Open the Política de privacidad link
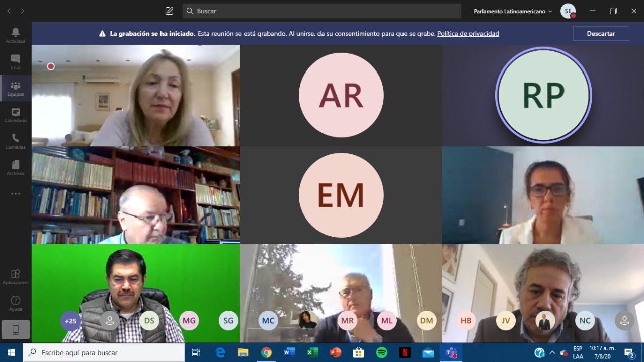Image resolution: width=644 pixels, height=362 pixels. pos(468,34)
